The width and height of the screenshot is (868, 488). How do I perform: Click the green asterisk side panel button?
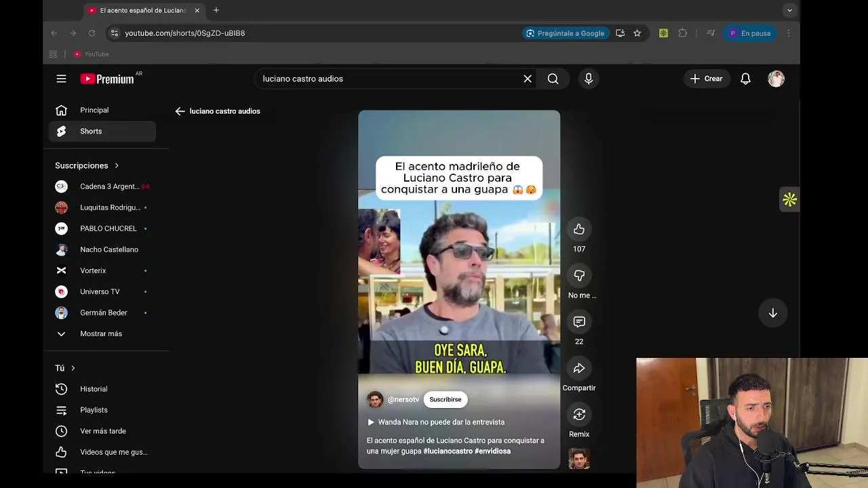789,199
